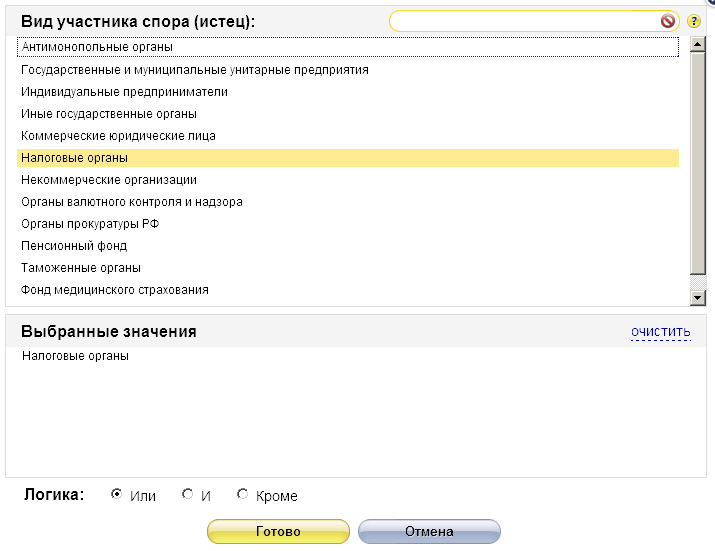Open the yellow help question-mark icon
This screenshot has width=715, height=551.
[694, 21]
